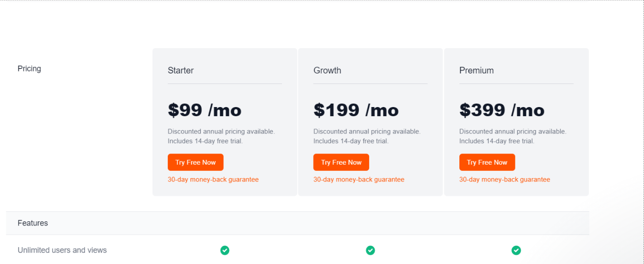The width and height of the screenshot is (644, 264).
Task: Click the Premium plan's green checkmark icon
Action: coord(516,250)
